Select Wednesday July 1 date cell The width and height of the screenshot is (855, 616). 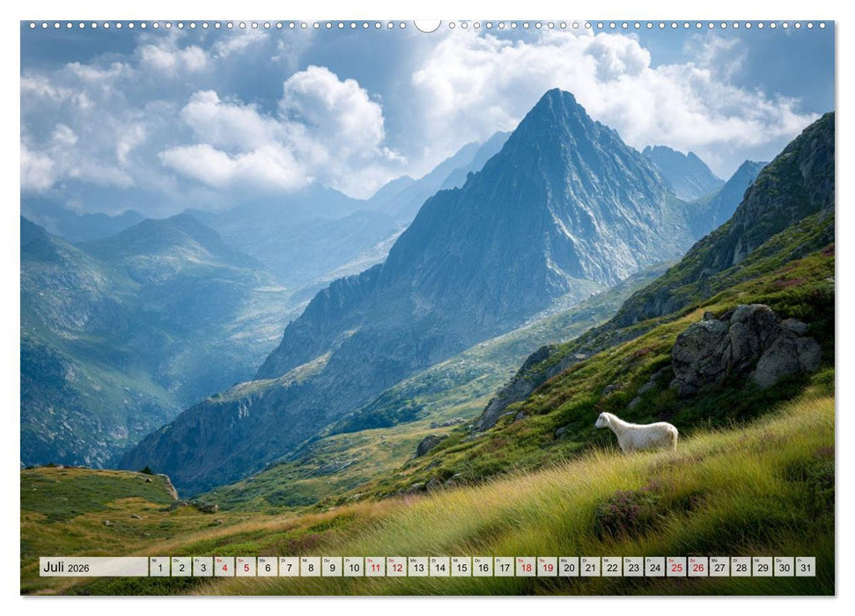coord(159,567)
